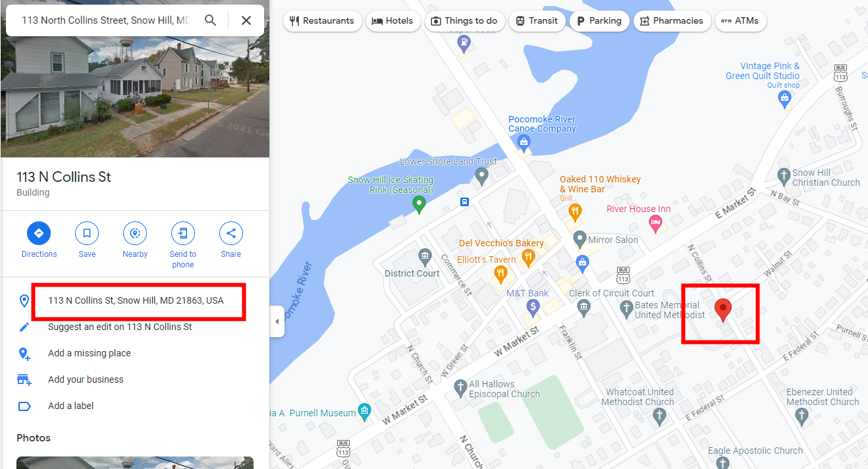The height and width of the screenshot is (469, 868).
Task: Clear the search with X icon
Action: click(x=246, y=20)
